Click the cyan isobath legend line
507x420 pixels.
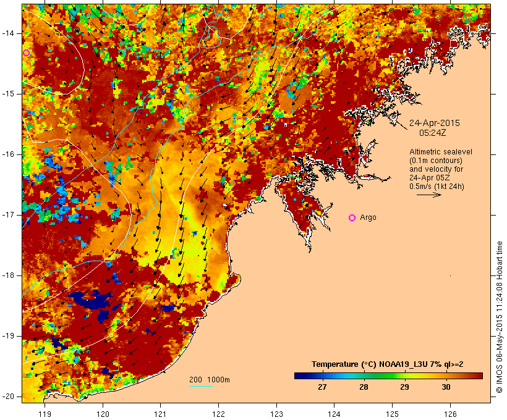(x=201, y=386)
